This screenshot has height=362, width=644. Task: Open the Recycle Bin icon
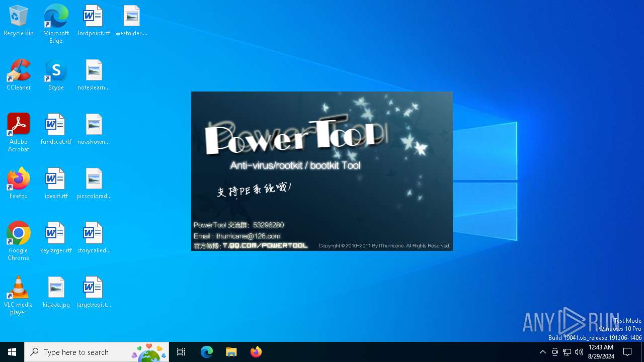[19, 21]
